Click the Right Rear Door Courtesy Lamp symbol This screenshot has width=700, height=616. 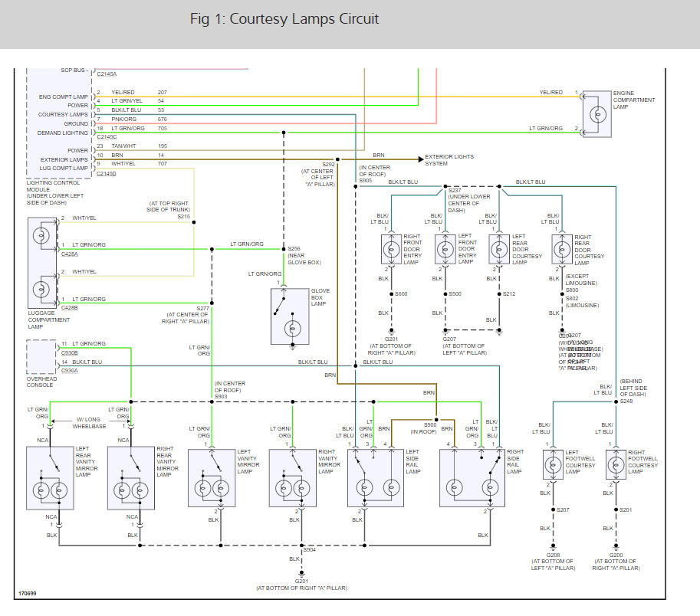(562, 249)
